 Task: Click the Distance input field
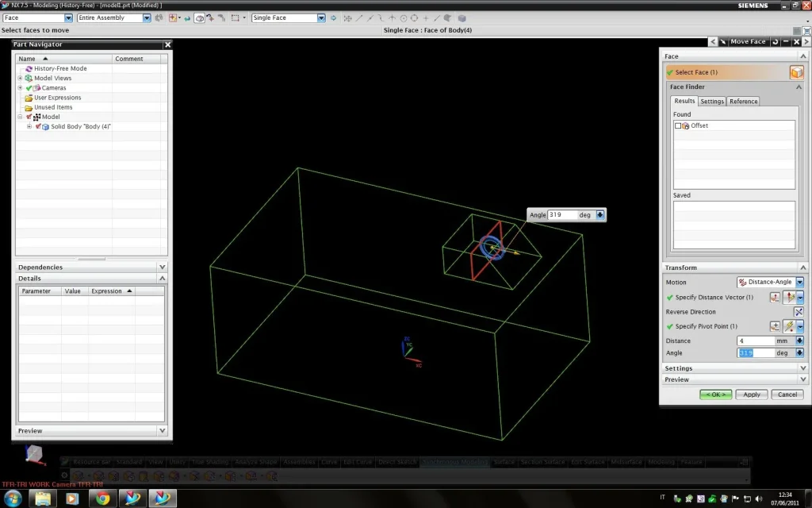(755, 341)
